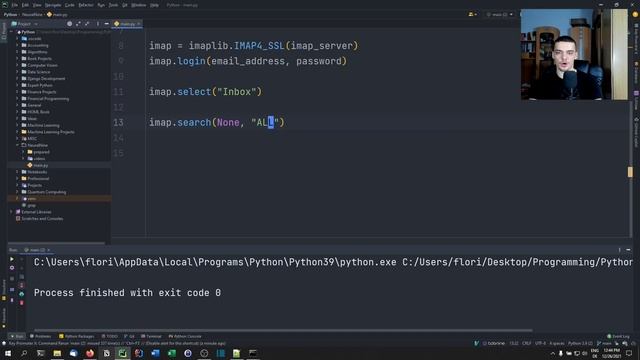Click the UTF-8 encoding status widget
The image size is (640, 360).
click(x=540, y=343)
